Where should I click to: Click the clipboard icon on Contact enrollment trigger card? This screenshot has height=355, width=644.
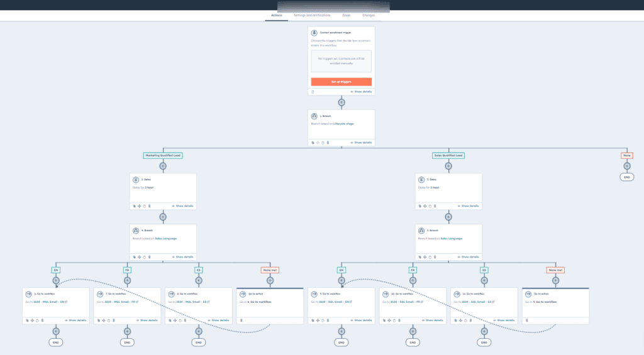pos(313,92)
